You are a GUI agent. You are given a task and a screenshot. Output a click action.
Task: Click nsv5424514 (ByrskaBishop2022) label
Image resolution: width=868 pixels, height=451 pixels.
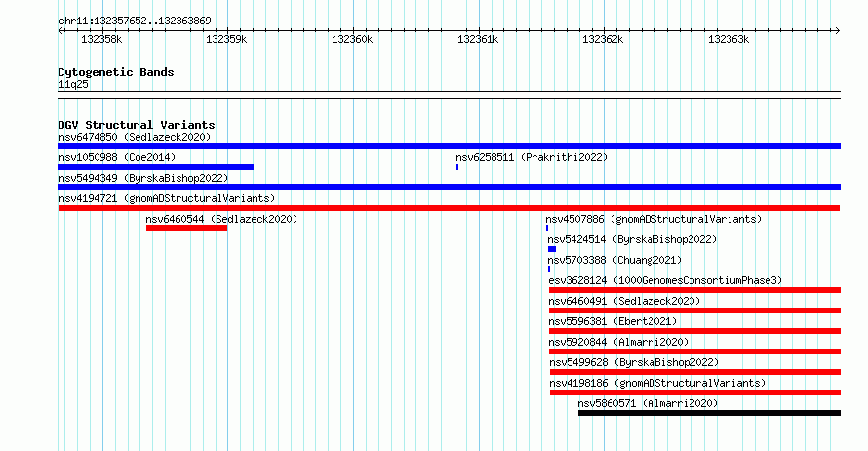coord(632,239)
